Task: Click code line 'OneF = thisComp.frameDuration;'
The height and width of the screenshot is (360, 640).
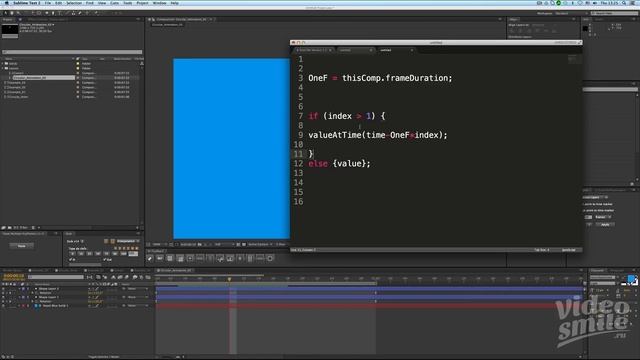Action: (x=380, y=78)
